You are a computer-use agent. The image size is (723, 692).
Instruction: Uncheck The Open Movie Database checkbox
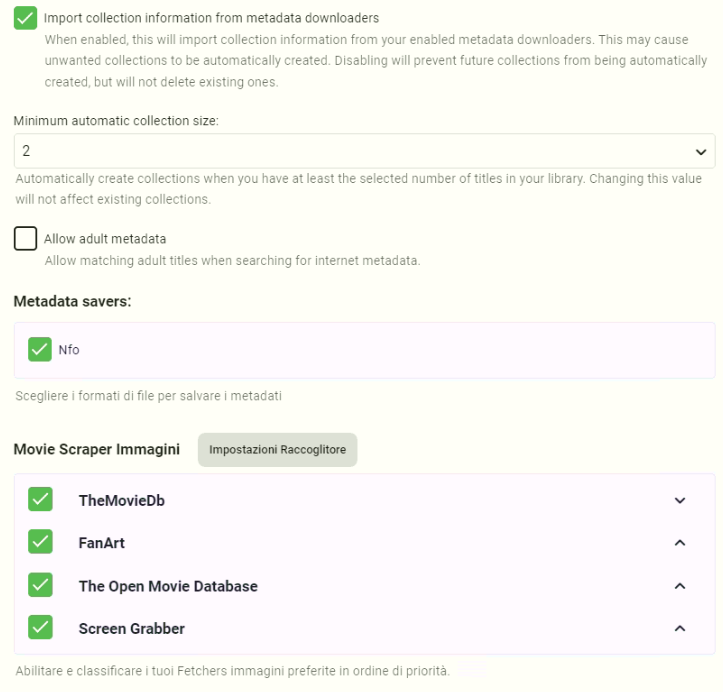coord(40,586)
